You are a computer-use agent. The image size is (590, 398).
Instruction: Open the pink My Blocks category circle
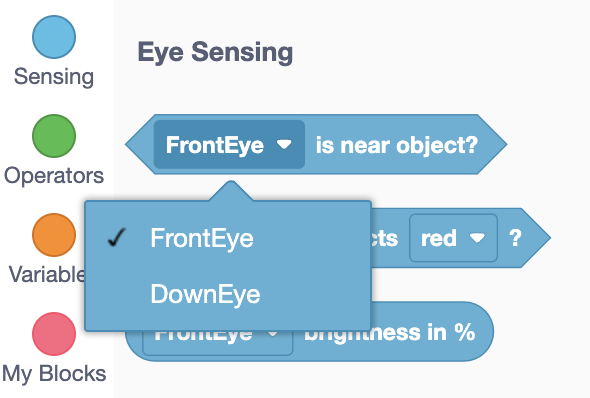coord(54,334)
